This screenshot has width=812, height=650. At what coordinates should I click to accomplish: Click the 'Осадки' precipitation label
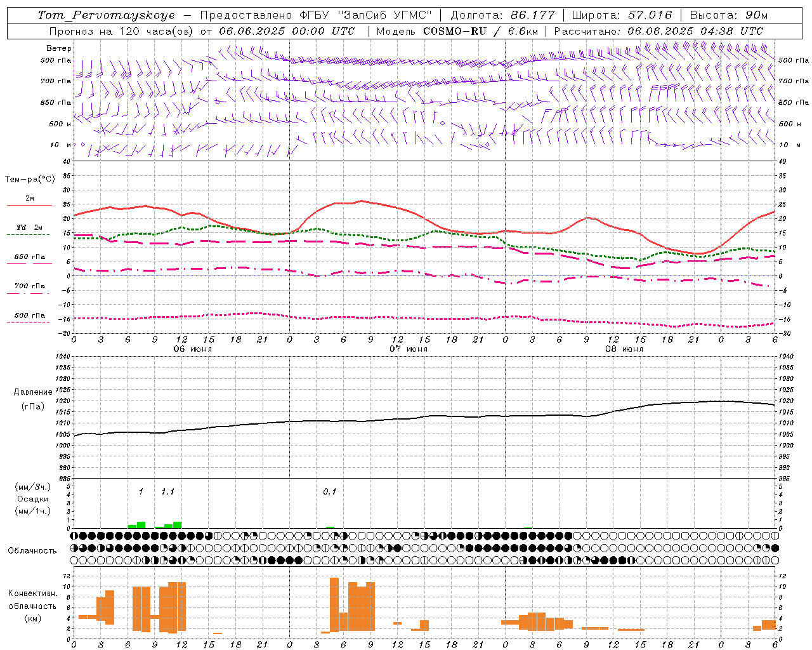(x=33, y=499)
